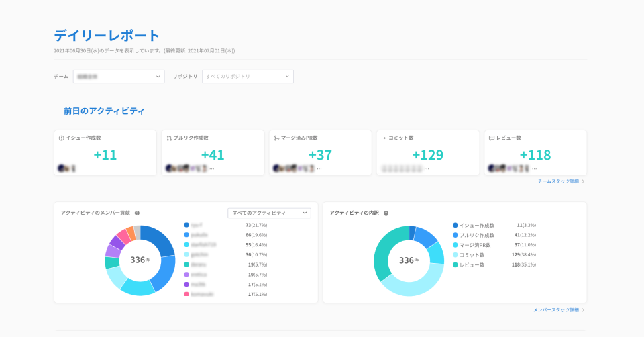
Task: Click avatars in the プルリク作成数 card
Action: 186,168
